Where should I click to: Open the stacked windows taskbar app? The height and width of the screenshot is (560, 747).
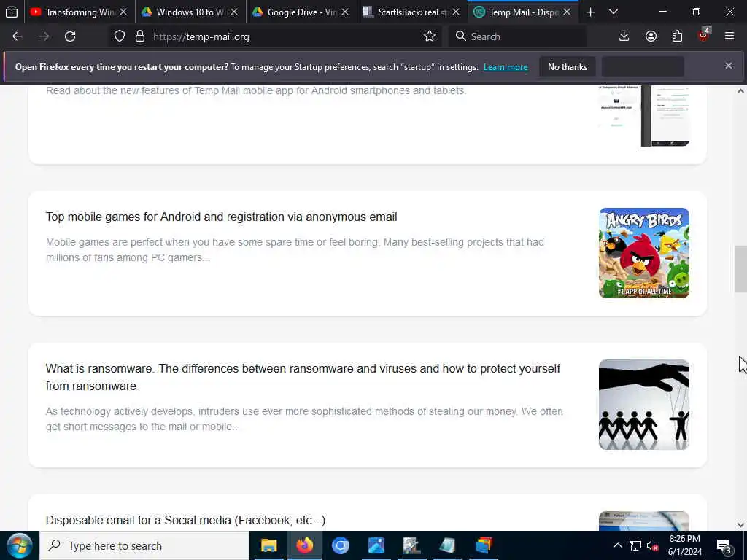point(483,545)
